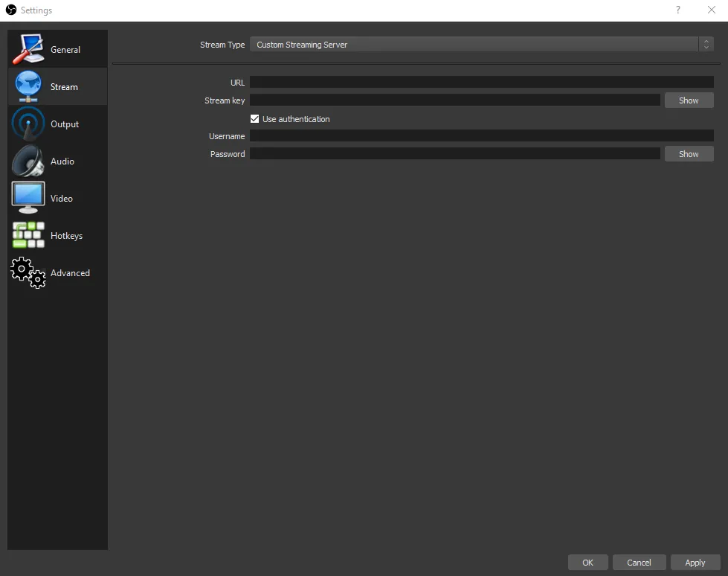Focus the Stream key input field
The height and width of the screenshot is (576, 728).
coord(455,100)
